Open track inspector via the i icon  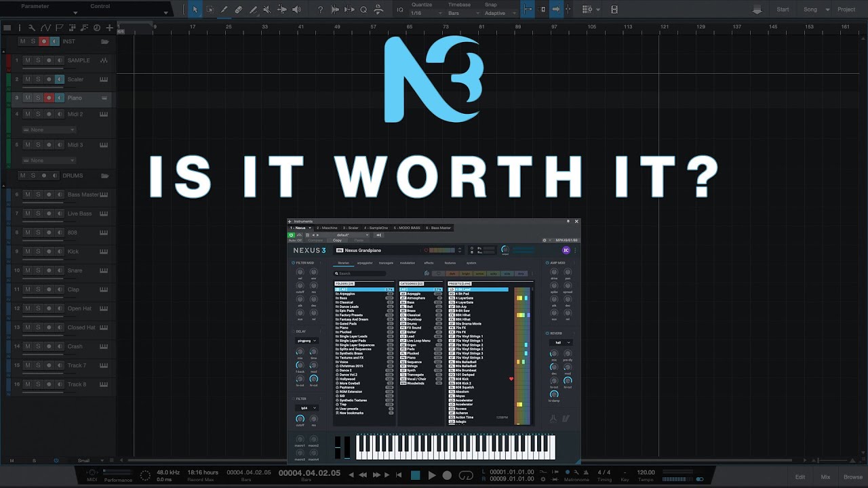pos(20,28)
